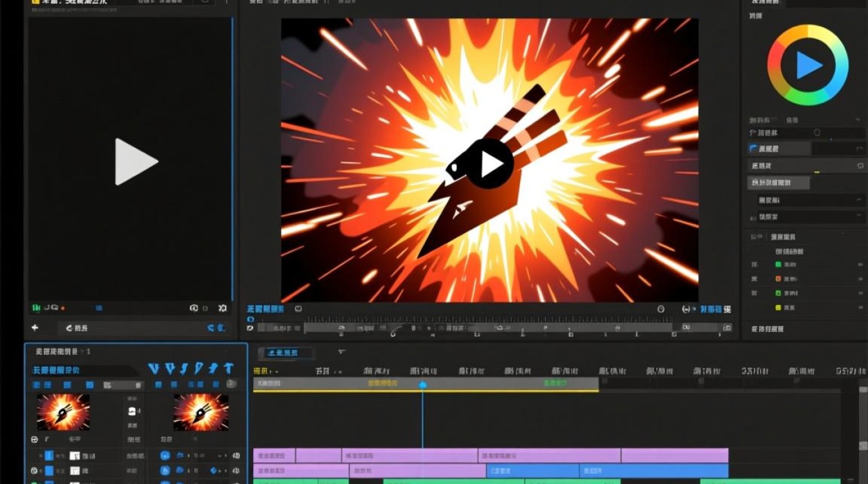The image size is (868, 484).
Task: Click the blue playhead marker on the timeline
Action: [x=422, y=385]
